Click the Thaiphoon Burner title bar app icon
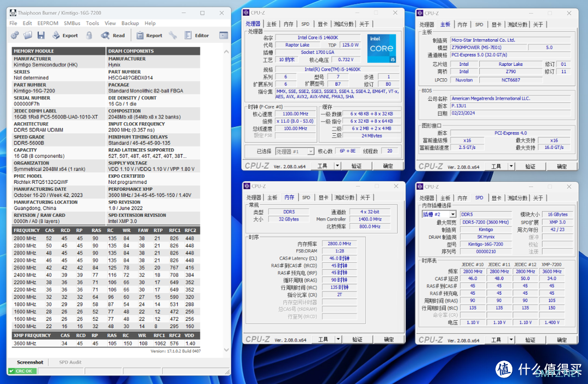Viewport: 588px width, 384px height. tap(13, 13)
